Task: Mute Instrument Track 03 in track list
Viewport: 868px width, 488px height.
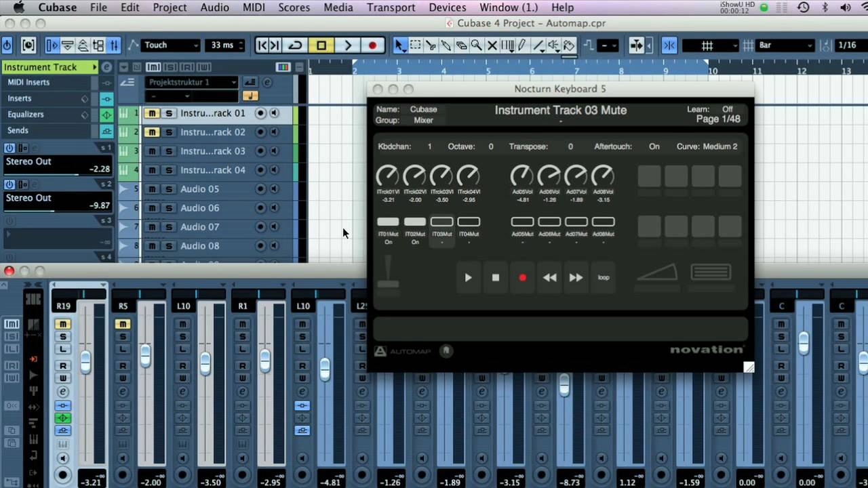Action: pyautogui.click(x=153, y=151)
